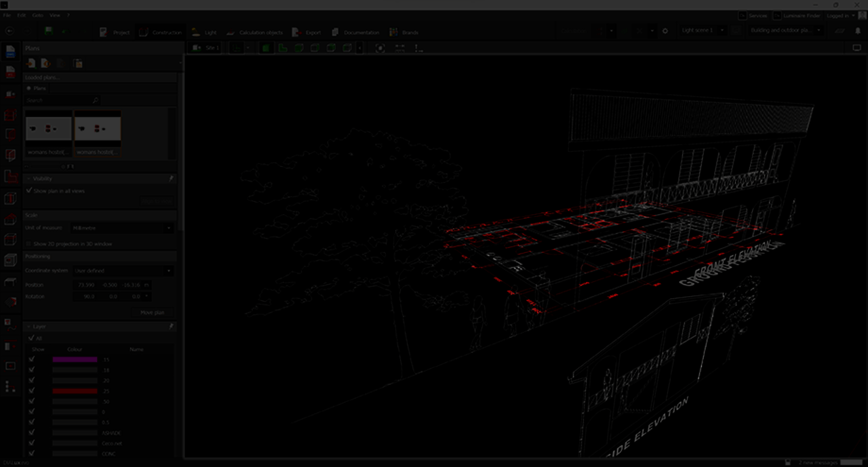The image size is (868, 467).
Task: Click the monitor icon at top-right of viewport
Action: pos(856,48)
